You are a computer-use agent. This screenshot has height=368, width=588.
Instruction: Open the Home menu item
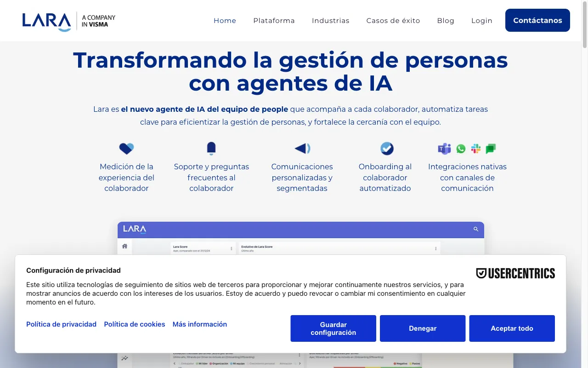(225, 21)
